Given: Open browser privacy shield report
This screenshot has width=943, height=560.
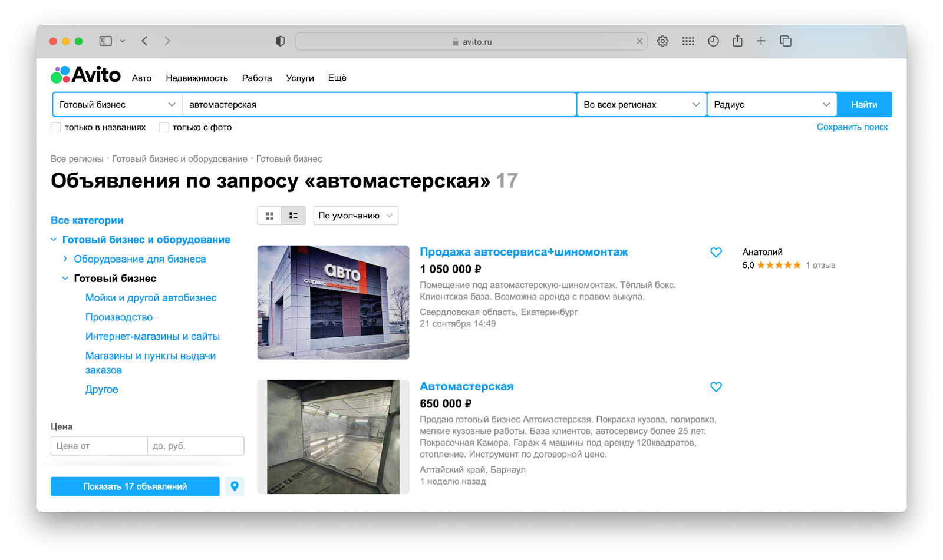Looking at the screenshot, I should click(x=281, y=41).
